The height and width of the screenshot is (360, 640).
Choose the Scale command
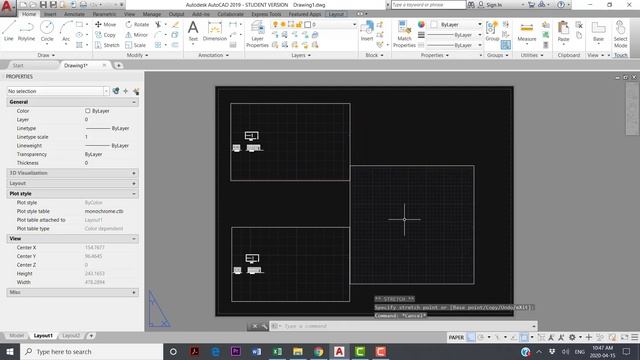click(136, 45)
